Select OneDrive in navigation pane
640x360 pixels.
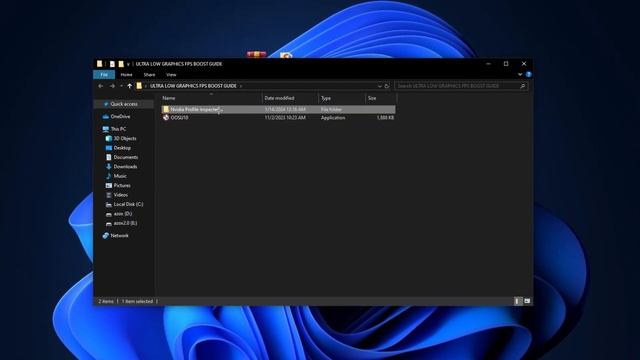pos(120,116)
